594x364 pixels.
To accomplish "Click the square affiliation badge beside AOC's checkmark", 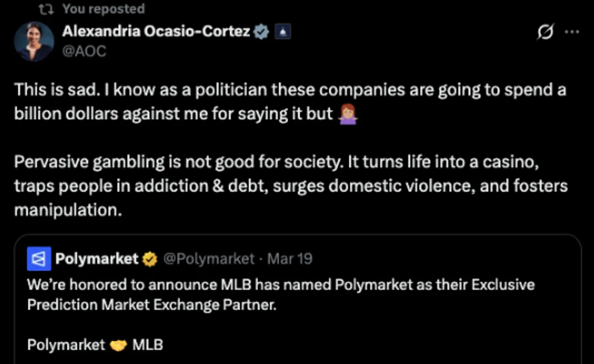I will point(283,32).
